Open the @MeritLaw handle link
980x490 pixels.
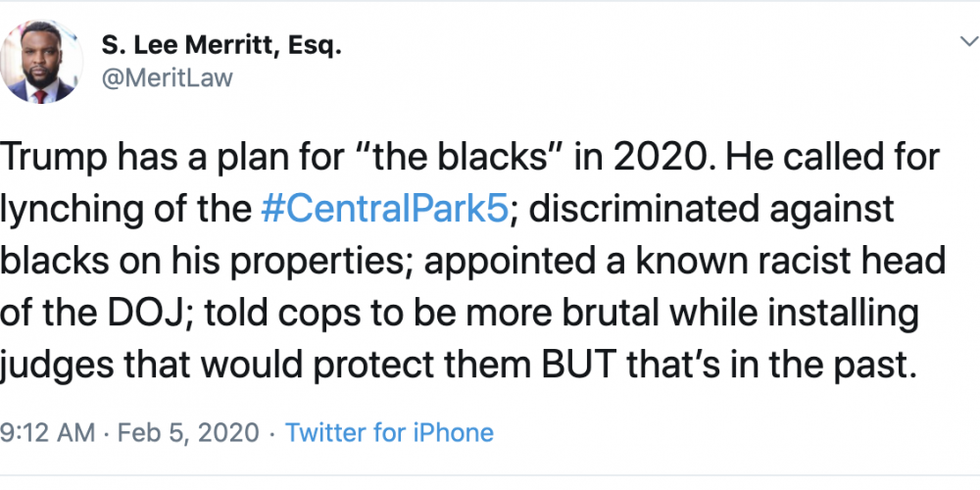pos(167,77)
